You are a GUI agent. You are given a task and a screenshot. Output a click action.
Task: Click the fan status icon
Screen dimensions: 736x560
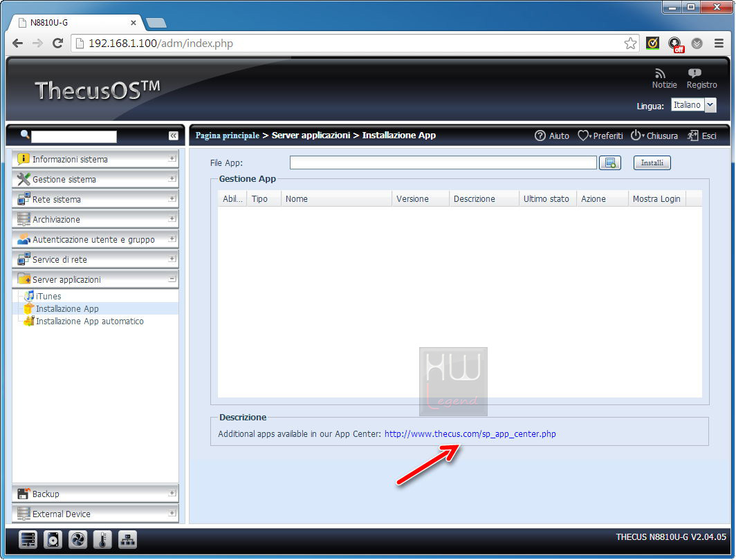pos(77,540)
